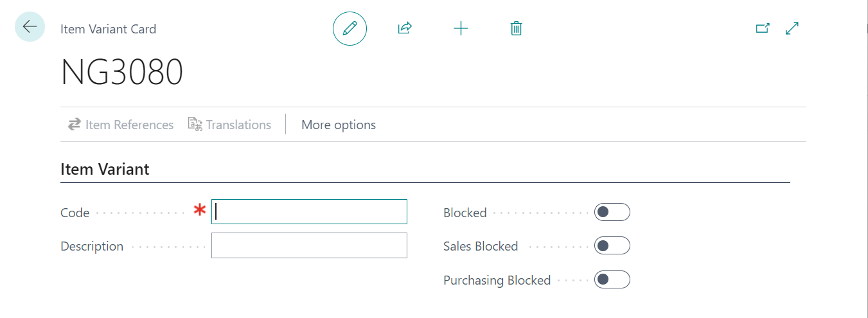Turn on Purchasing Blocked switch

[x=612, y=279]
